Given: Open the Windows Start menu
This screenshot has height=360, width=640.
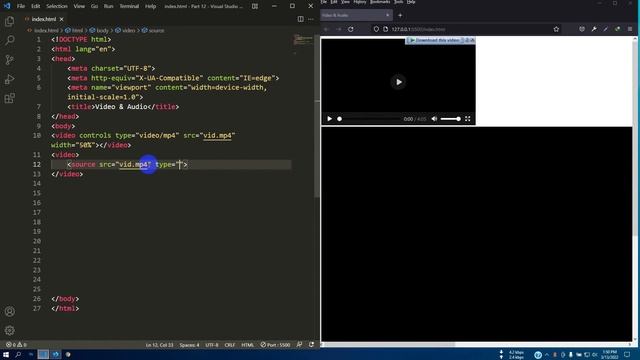Looking at the screenshot, I should 6,354.
